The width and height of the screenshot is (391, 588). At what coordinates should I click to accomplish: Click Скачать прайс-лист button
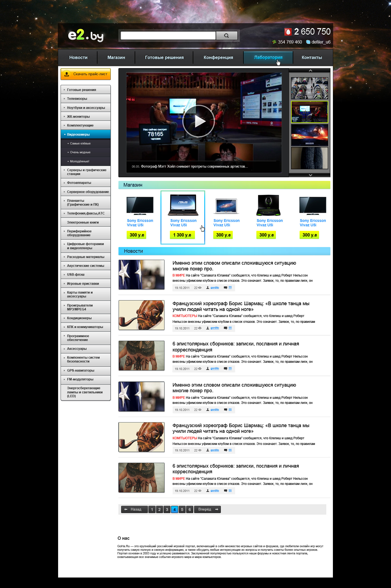pos(86,74)
